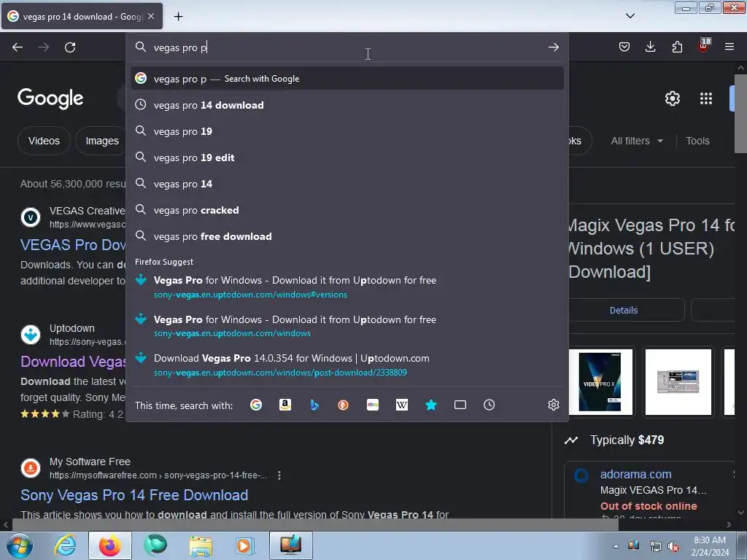
Task: Open 'Download Vegas Pro 14.0.354 for Windows' suggestion
Action: [x=347, y=365]
